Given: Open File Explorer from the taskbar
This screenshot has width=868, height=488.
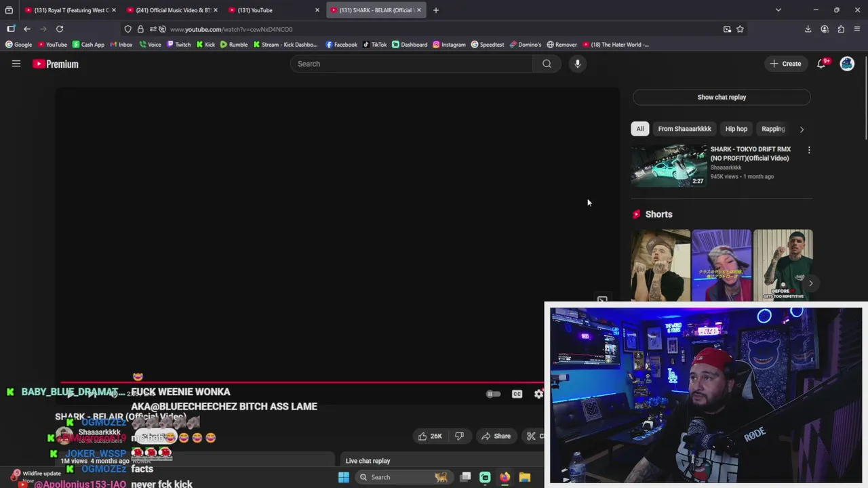Looking at the screenshot, I should pos(524,477).
